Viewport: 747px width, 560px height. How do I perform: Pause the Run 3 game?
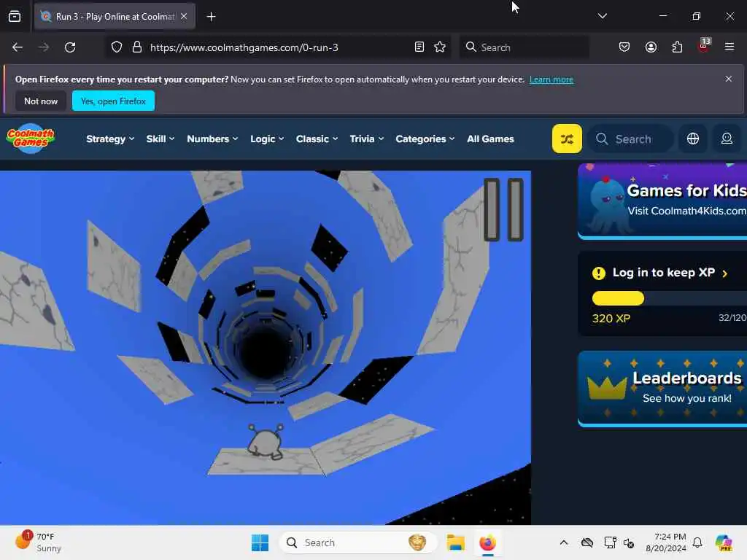coord(503,209)
